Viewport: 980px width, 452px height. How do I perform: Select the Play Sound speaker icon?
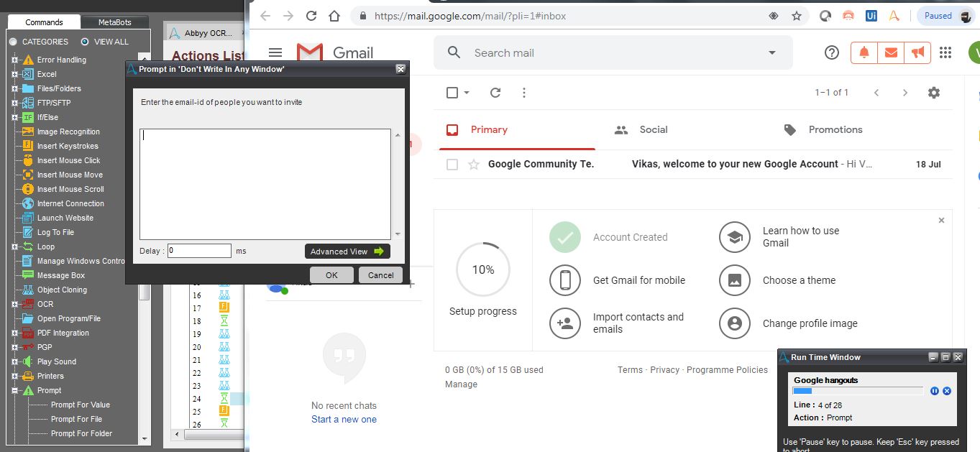pos(28,361)
